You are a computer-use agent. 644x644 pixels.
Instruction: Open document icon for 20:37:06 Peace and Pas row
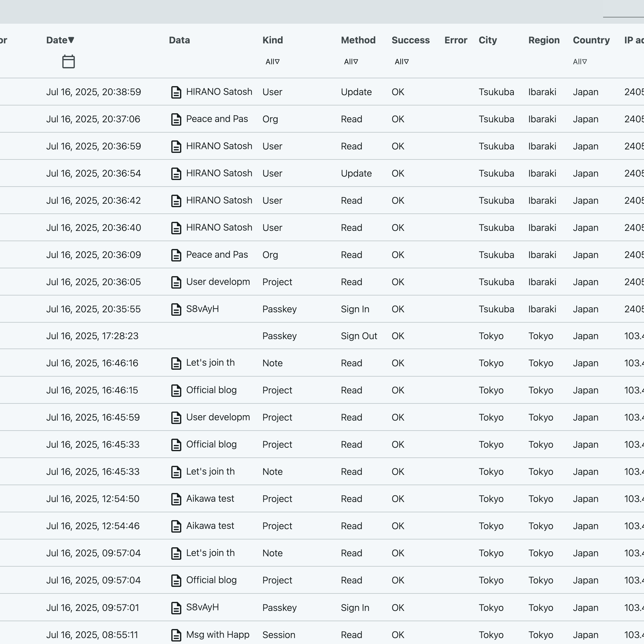coord(176,119)
